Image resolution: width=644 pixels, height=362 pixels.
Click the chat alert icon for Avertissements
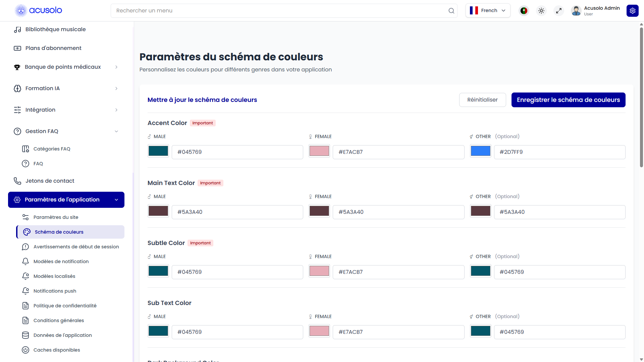[x=25, y=247]
